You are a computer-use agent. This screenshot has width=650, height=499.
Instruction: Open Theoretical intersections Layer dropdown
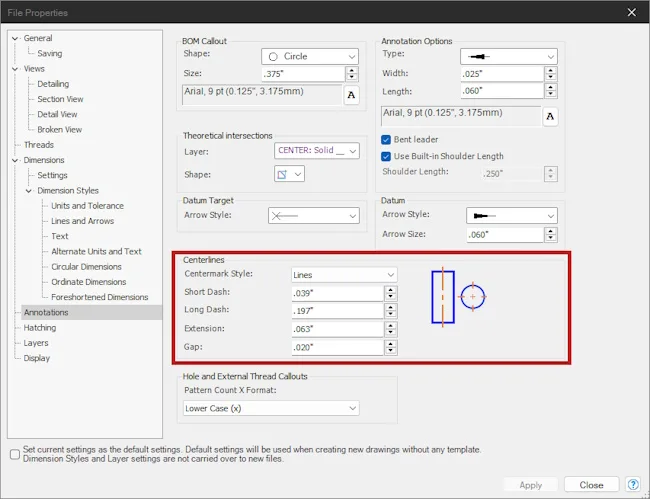coord(317,150)
